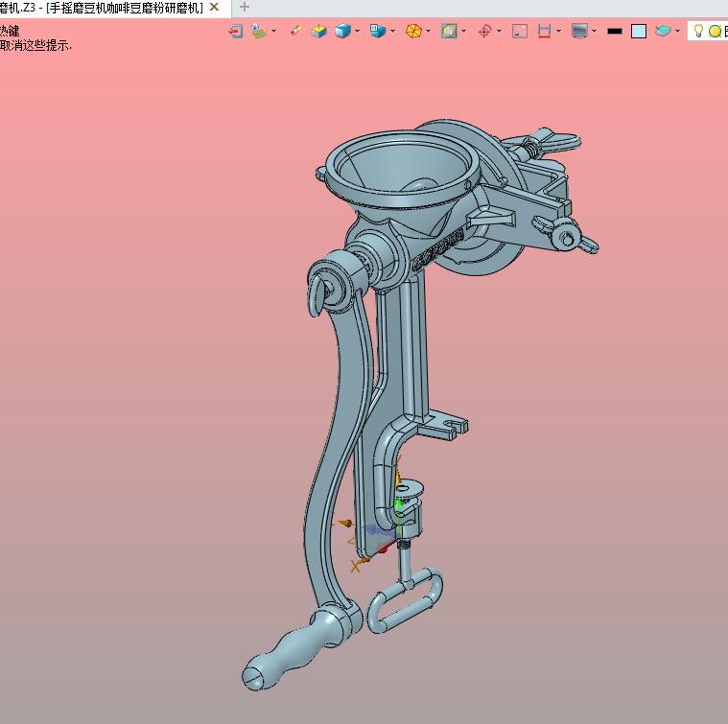
Task: Open dropdown beside zoom window icon
Action: (x=464, y=32)
